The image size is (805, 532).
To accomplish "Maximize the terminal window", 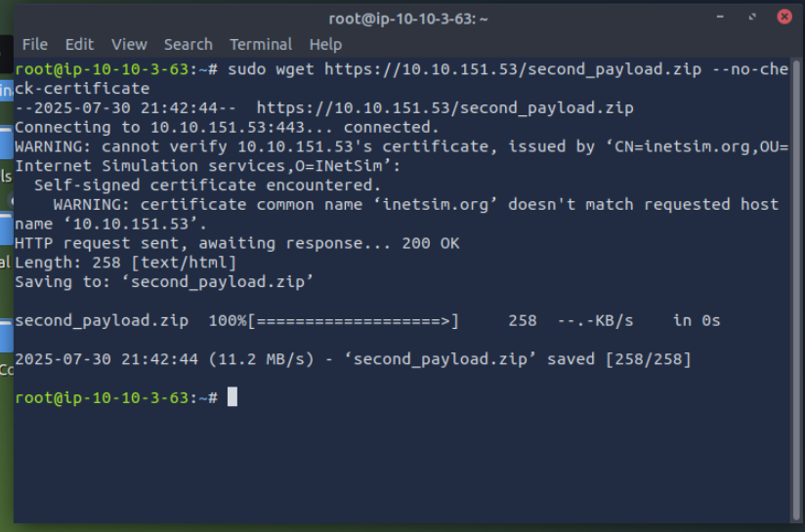I will 752,17.
